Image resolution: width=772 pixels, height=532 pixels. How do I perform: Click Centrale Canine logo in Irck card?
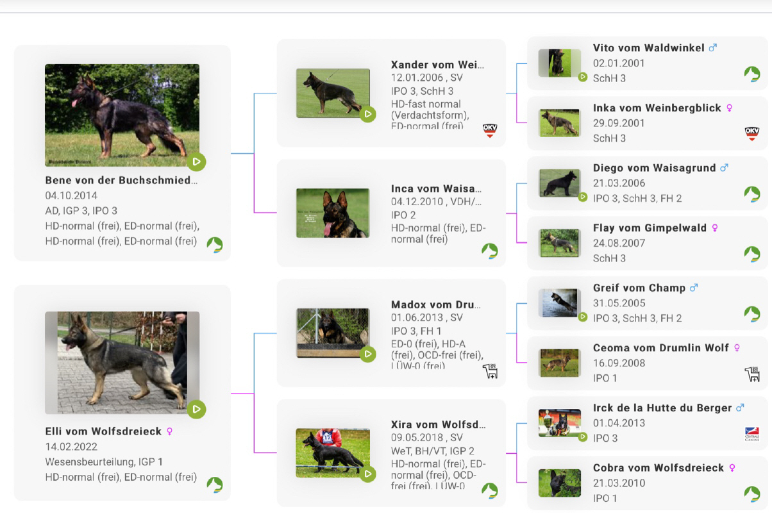pos(751,434)
